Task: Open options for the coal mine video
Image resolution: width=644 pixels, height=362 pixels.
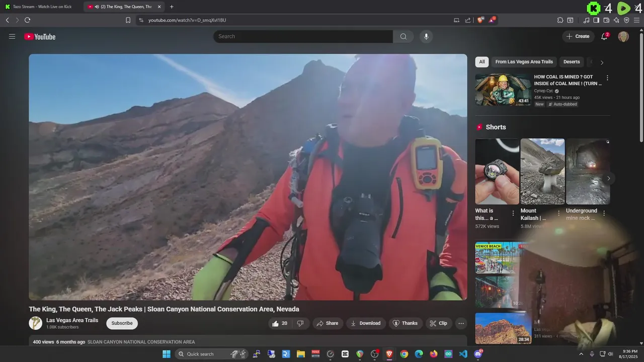Action: point(607,78)
